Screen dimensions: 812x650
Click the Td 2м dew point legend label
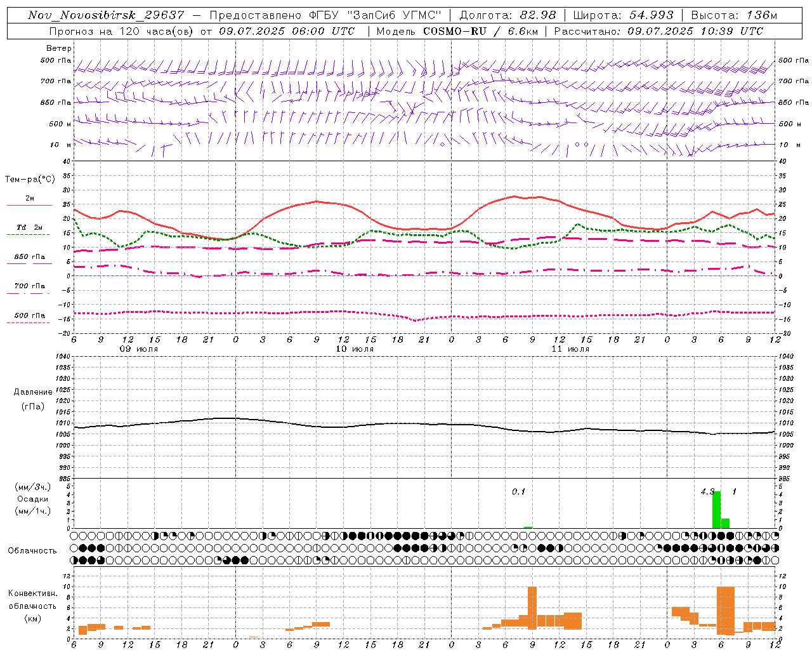click(30, 227)
